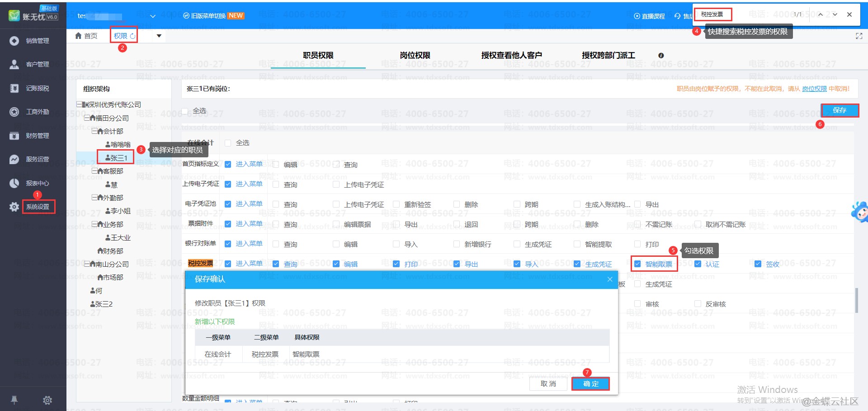Open the tab list dropdown arrow

click(159, 36)
